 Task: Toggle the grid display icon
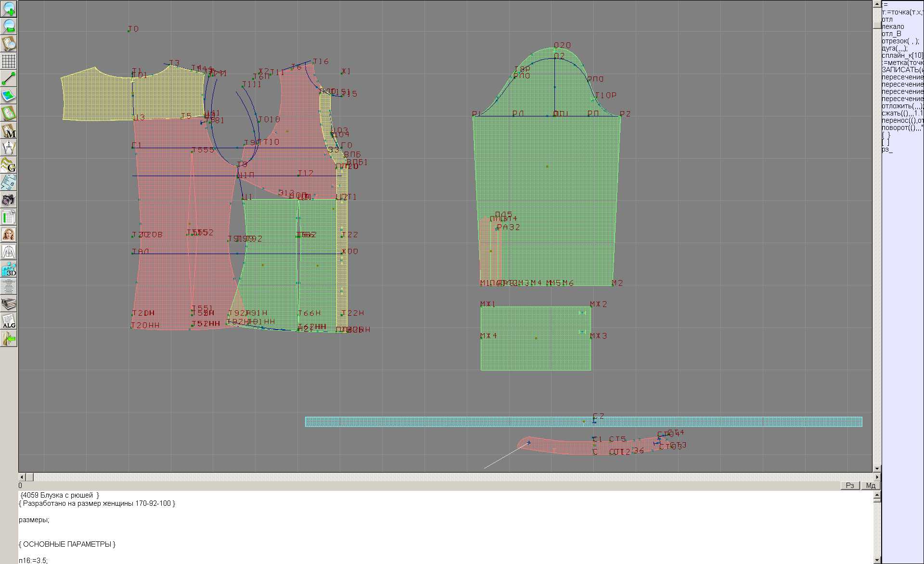9,61
